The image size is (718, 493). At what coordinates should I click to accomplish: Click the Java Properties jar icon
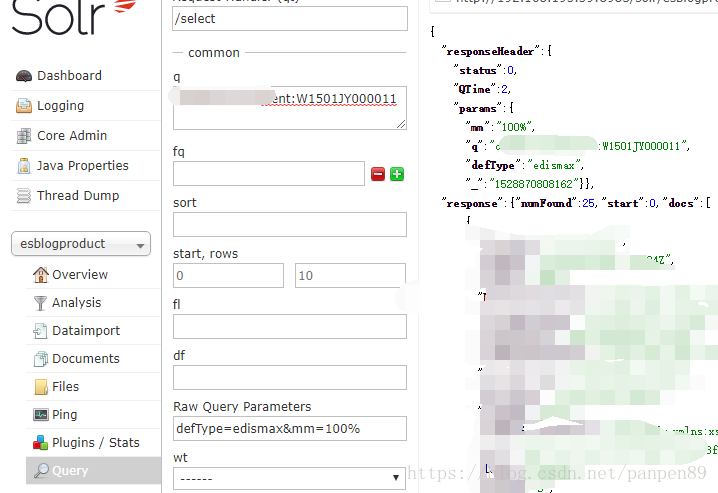pos(24,166)
